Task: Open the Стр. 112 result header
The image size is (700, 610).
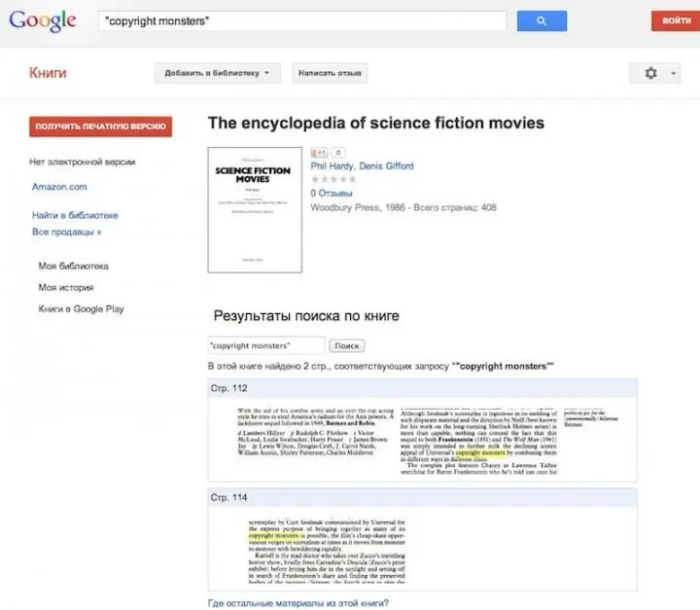Action: 422,388
